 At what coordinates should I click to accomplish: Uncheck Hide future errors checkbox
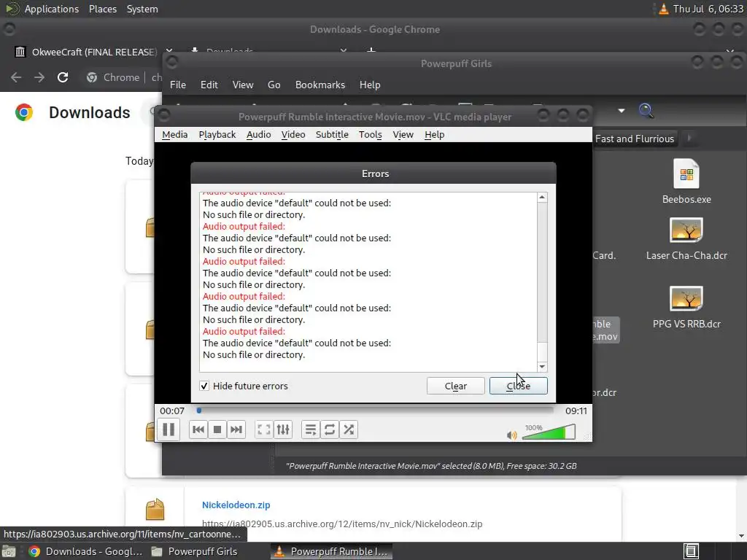(204, 386)
